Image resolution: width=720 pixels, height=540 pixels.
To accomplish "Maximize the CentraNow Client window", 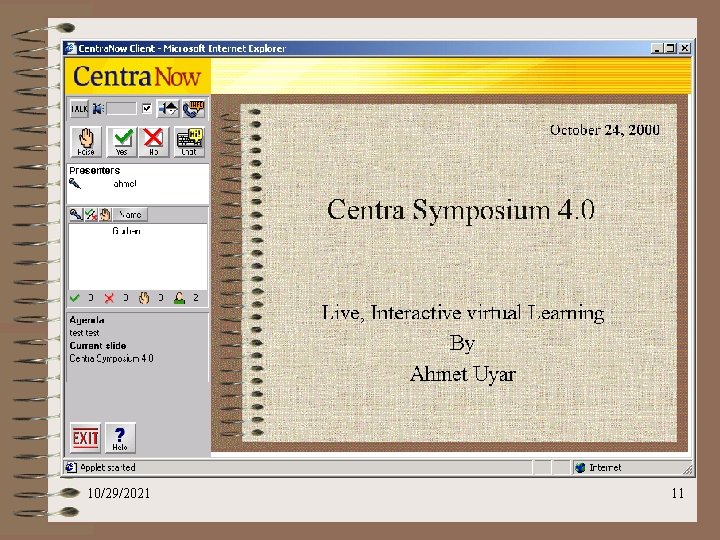I will coord(670,48).
